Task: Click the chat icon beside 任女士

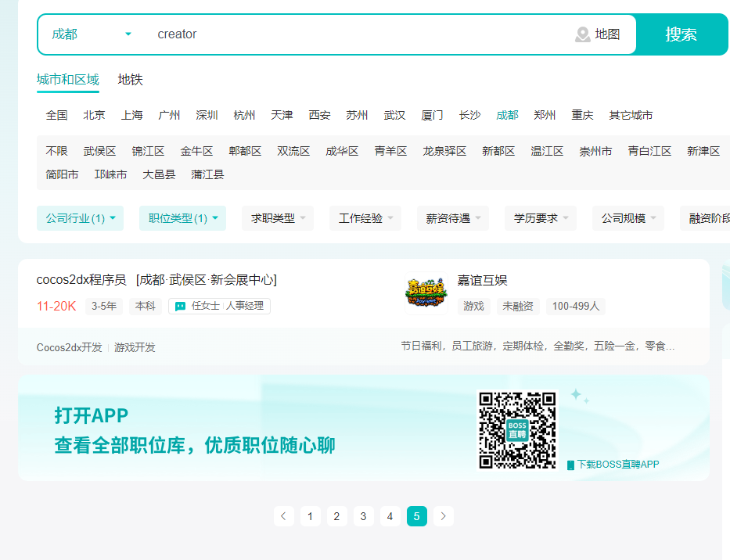Action: coord(180,307)
